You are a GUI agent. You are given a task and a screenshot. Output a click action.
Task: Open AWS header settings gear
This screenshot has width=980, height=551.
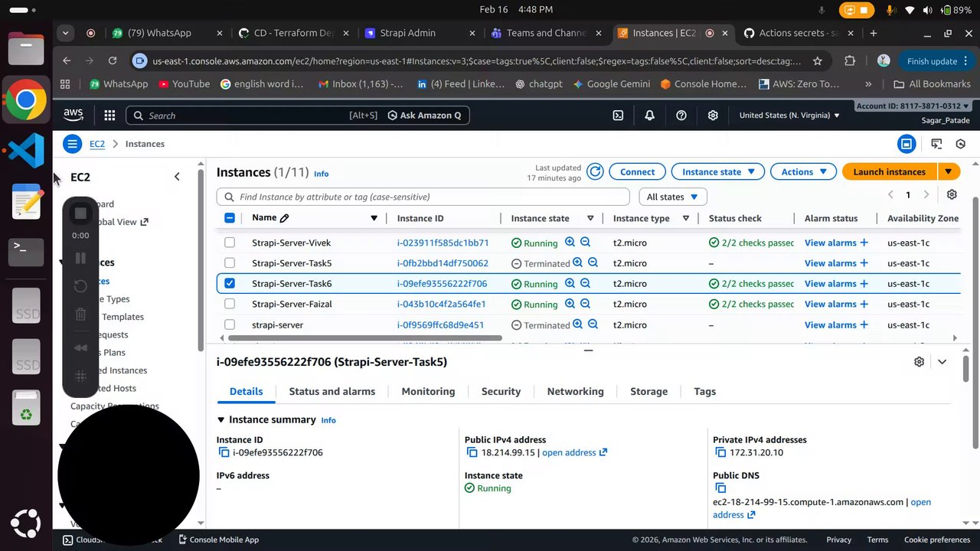pos(713,116)
